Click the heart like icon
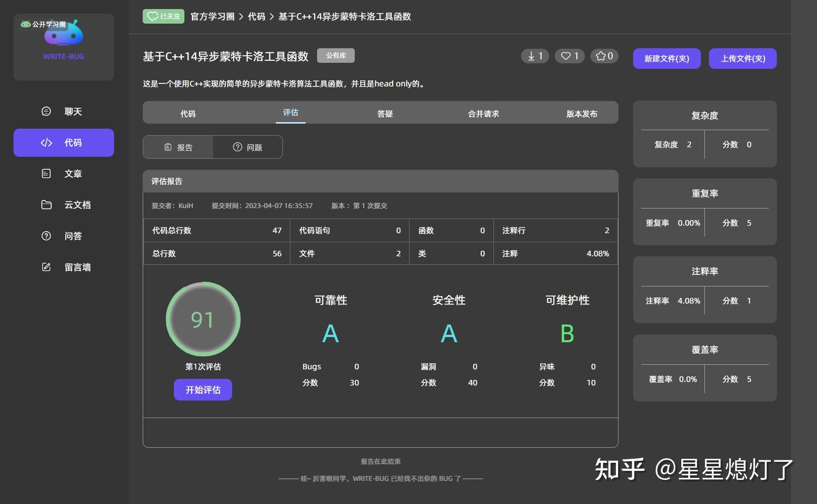The height and width of the screenshot is (504, 817). point(566,56)
